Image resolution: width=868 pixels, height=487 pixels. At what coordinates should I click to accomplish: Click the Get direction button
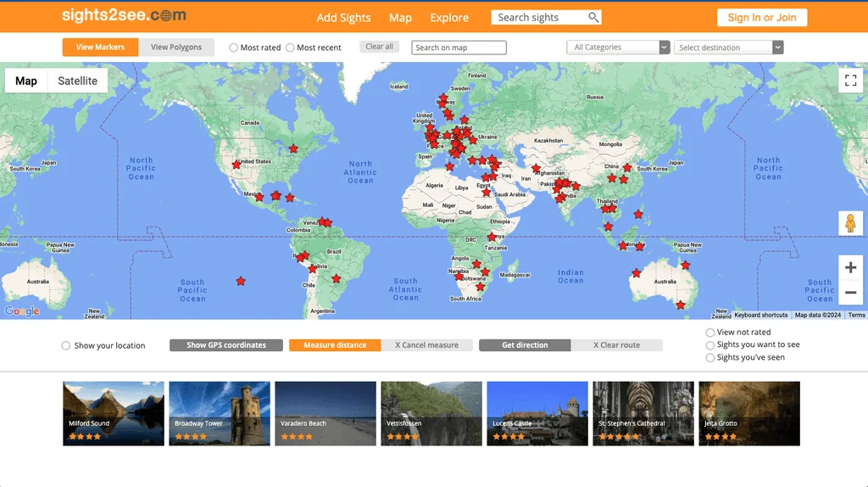point(525,345)
